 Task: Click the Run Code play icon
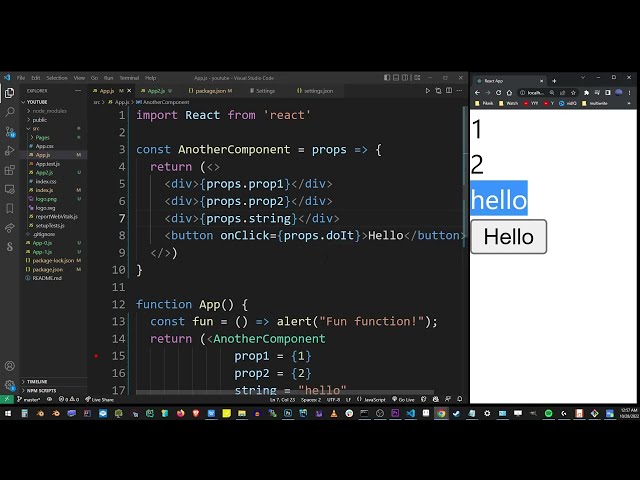427,91
